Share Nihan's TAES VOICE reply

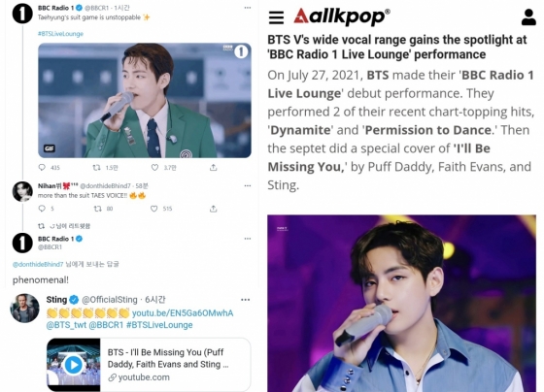point(214,209)
